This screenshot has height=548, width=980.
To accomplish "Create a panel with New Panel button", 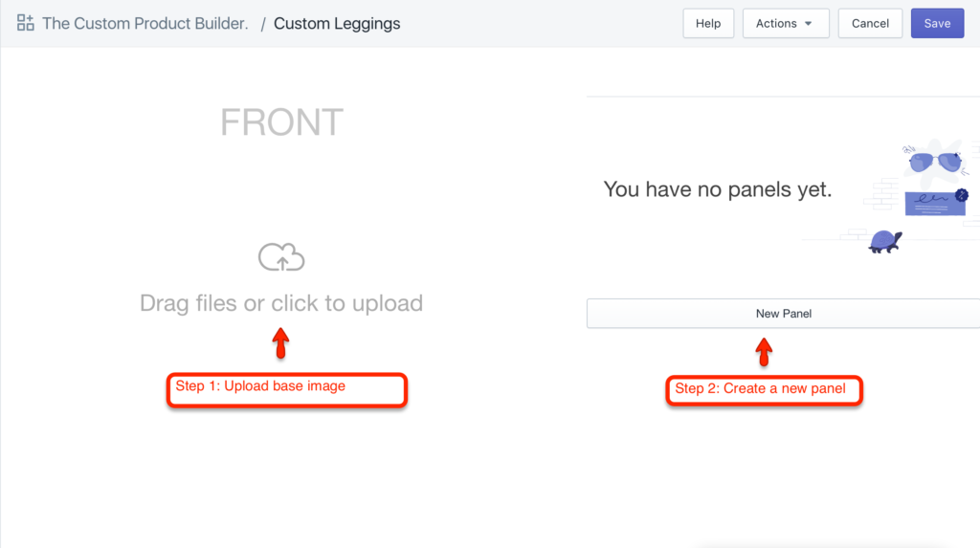I will tap(783, 314).
